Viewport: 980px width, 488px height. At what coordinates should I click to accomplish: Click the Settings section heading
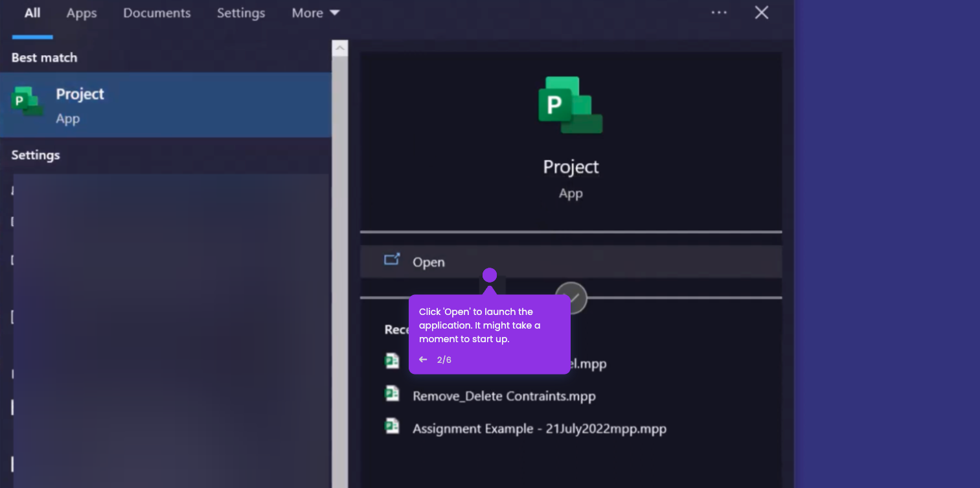coord(36,155)
